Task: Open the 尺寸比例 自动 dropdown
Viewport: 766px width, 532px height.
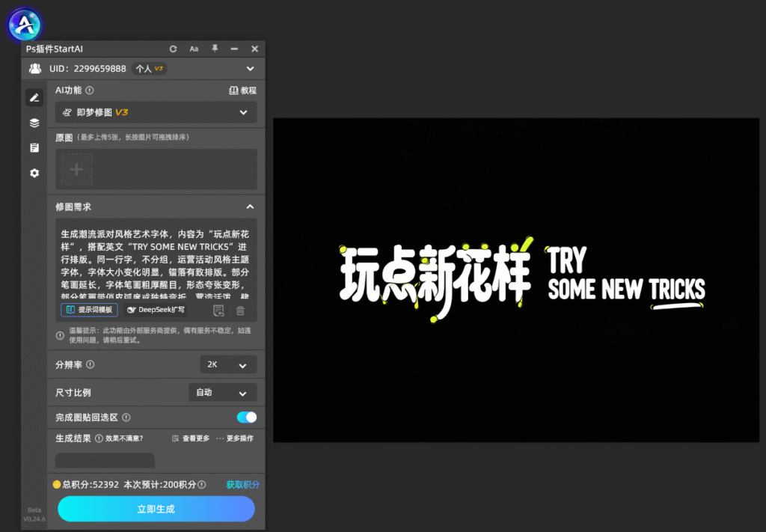Action: pos(223,392)
